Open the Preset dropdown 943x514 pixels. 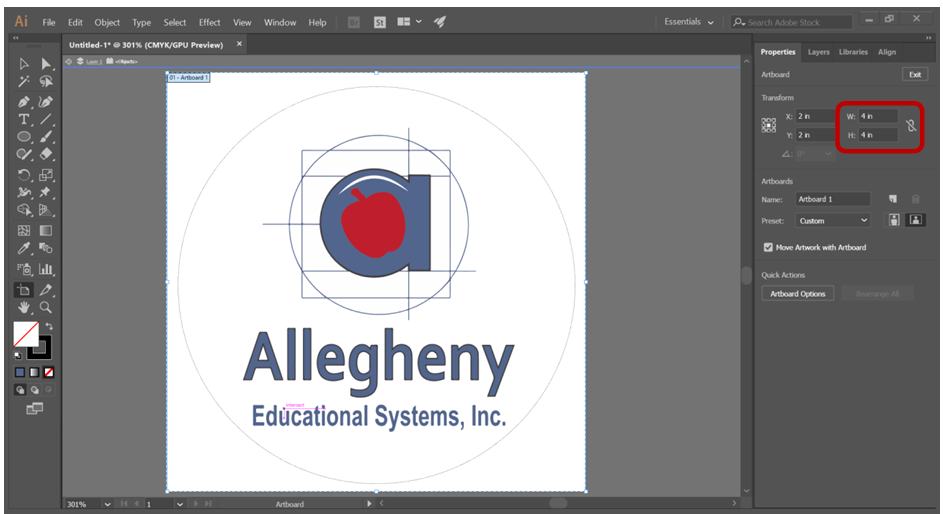833,220
